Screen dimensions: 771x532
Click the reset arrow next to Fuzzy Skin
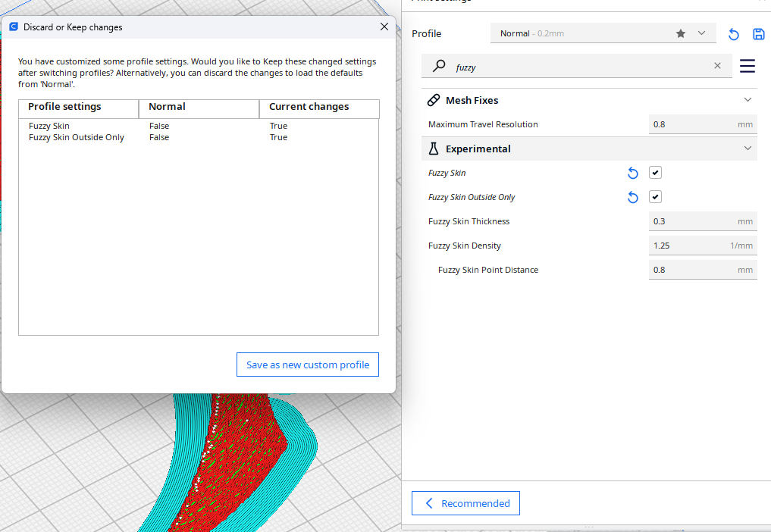pos(633,173)
